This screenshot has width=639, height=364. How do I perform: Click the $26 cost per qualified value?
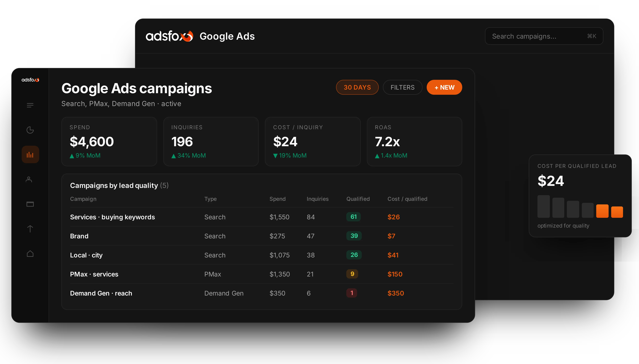coord(394,217)
